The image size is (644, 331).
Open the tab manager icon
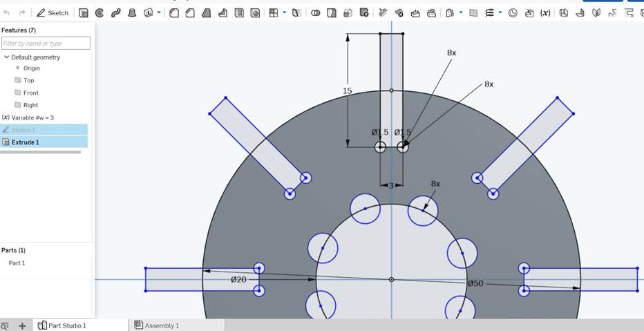(6, 325)
